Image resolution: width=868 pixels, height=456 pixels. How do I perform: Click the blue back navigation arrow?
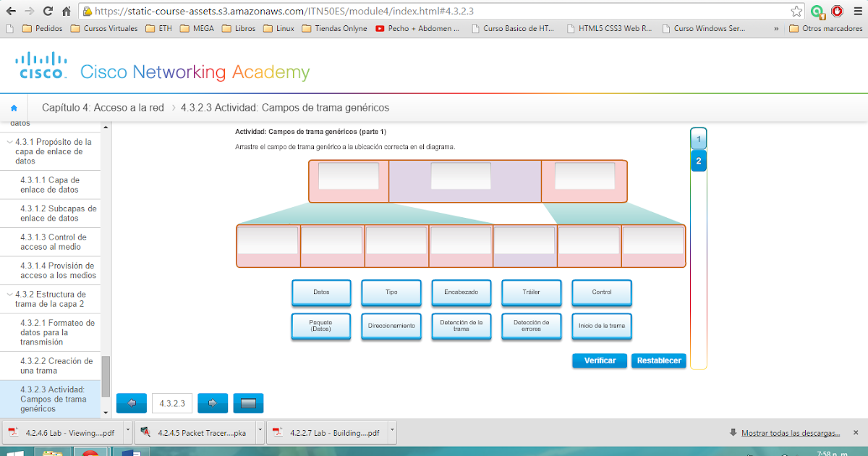(x=131, y=403)
